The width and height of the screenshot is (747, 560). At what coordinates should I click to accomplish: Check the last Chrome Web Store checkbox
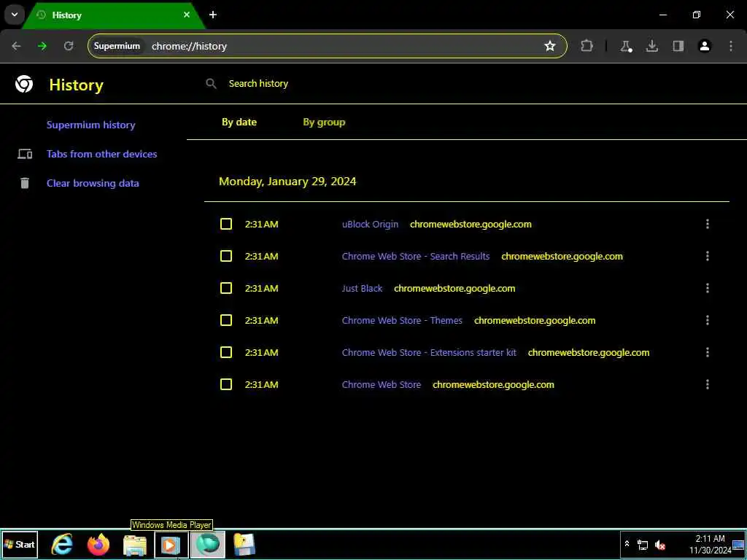(226, 384)
